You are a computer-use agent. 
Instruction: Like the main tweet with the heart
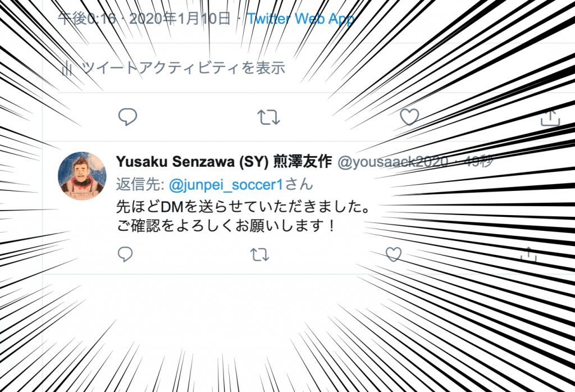click(409, 117)
